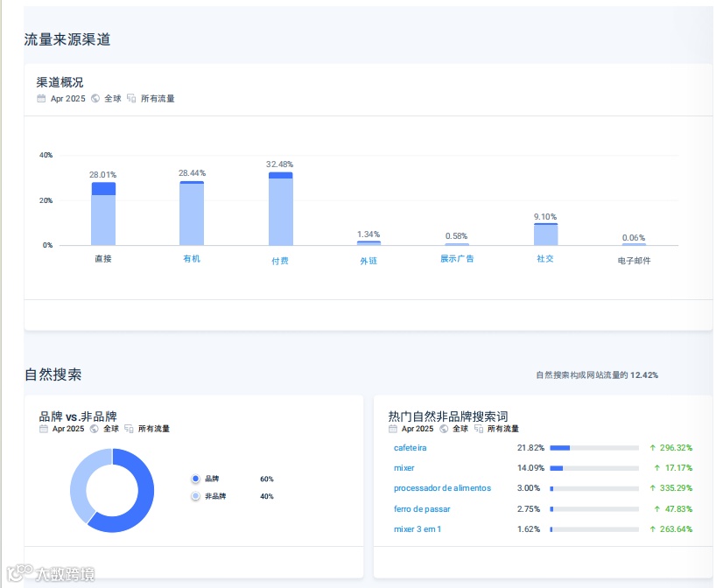
Task: Open mixer 3 em 1 keyword link
Action: coord(418,529)
